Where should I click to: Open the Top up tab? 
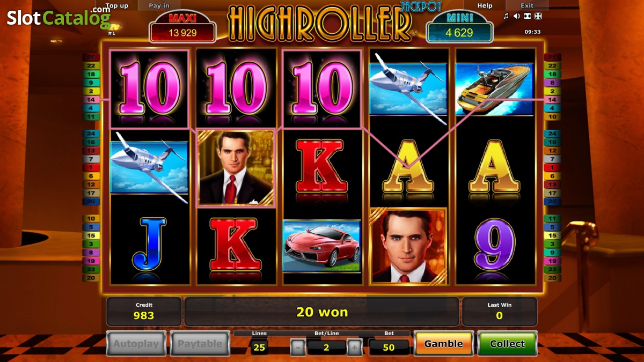pos(116,6)
